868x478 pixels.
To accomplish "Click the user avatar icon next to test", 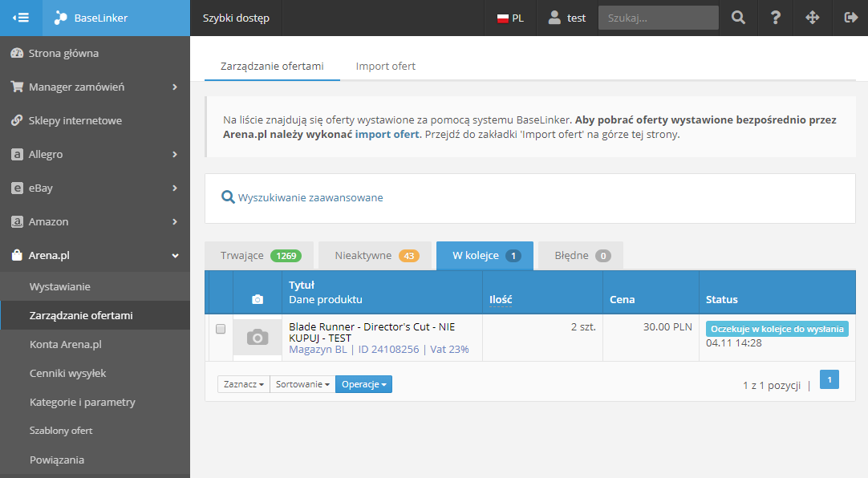I will point(554,18).
